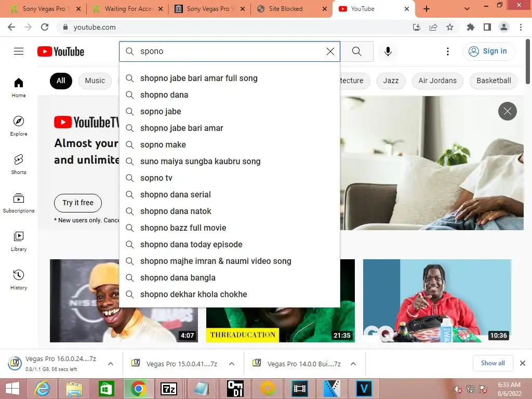Open Shorts in the sidebar

point(19,164)
